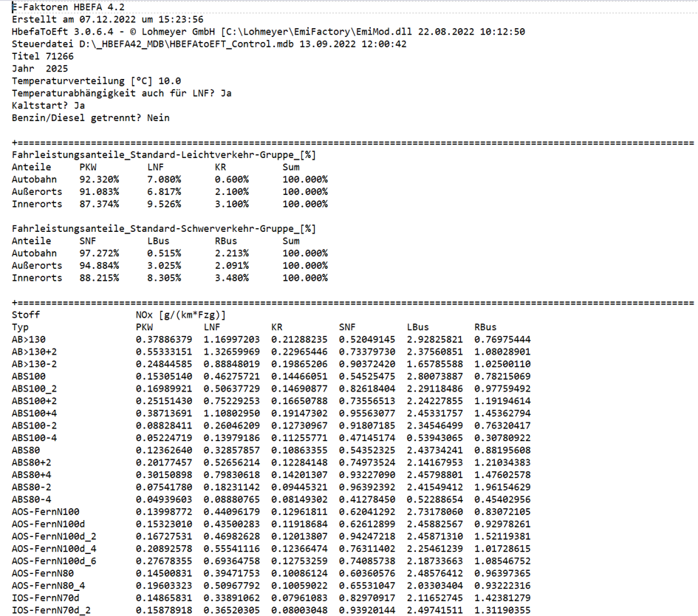The image size is (698, 616).
Task: Click the Autobahn SNF share '97.272%'
Action: pos(99,253)
